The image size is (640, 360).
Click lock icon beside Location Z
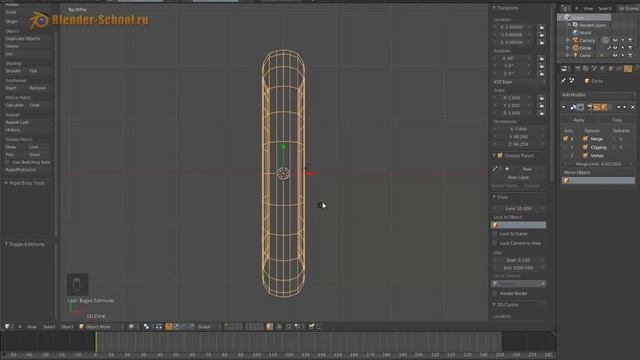[x=541, y=42]
